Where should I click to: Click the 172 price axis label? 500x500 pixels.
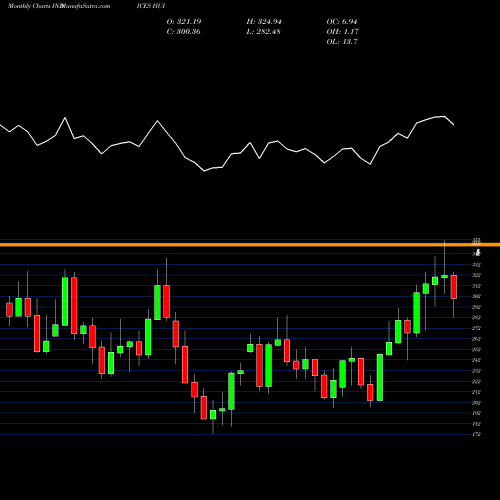click(476, 434)
